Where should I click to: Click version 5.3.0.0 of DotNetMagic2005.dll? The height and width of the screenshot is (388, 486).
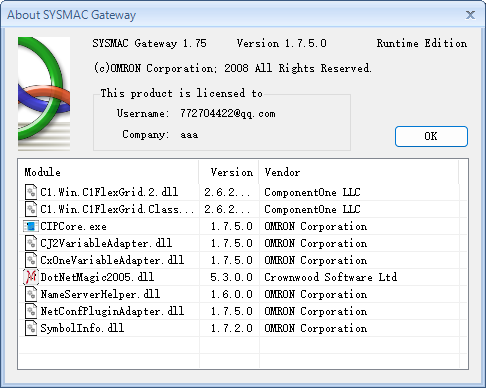pos(231,277)
